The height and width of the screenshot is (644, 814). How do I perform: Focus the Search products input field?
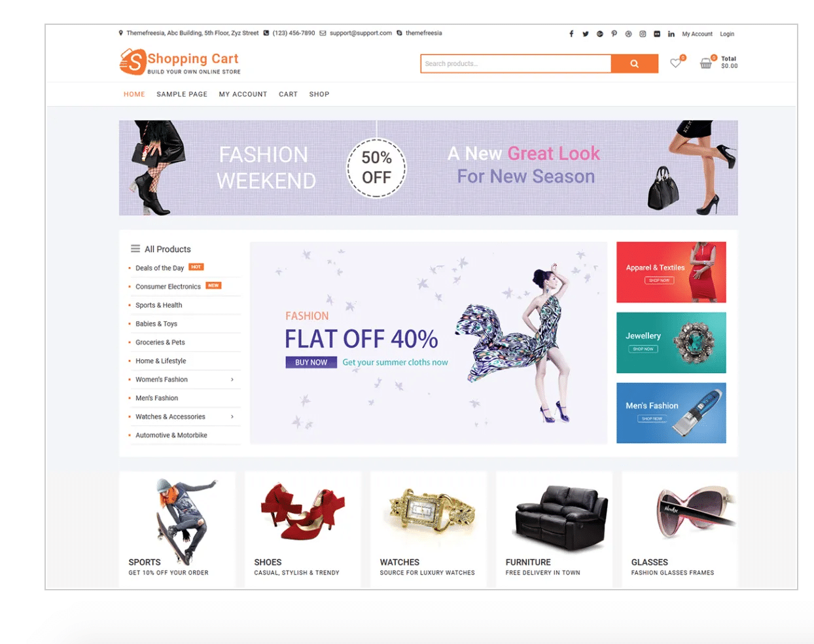pos(516,63)
